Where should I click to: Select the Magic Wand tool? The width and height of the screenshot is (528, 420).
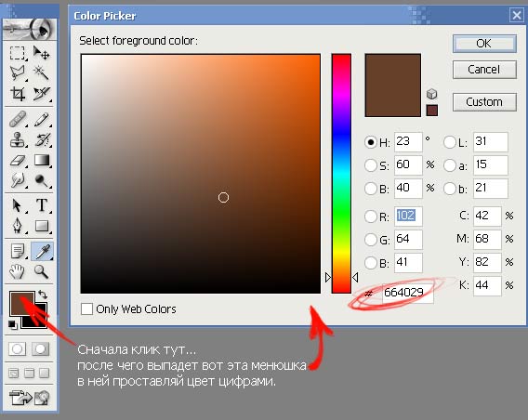pos(42,72)
